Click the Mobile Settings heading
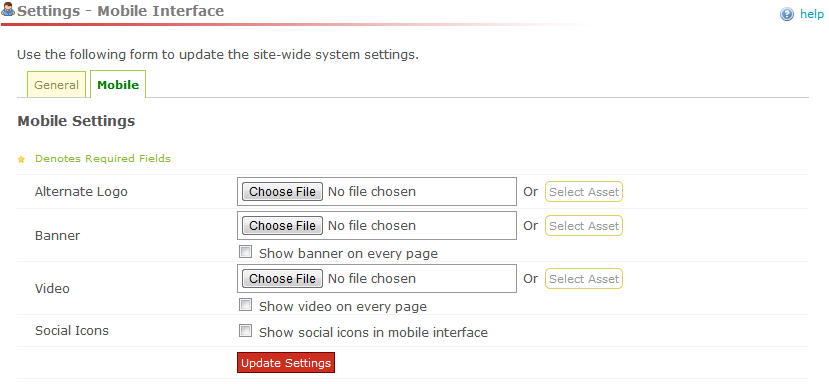 click(76, 121)
